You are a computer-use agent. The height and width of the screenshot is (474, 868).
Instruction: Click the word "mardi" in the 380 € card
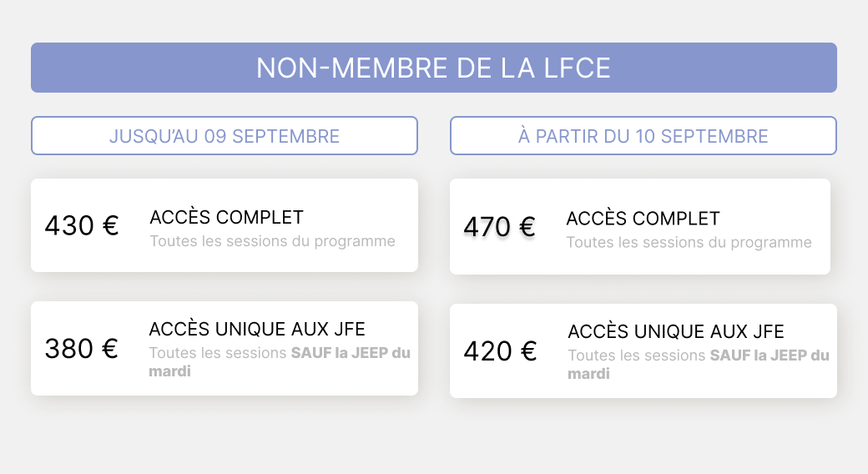click(x=169, y=371)
